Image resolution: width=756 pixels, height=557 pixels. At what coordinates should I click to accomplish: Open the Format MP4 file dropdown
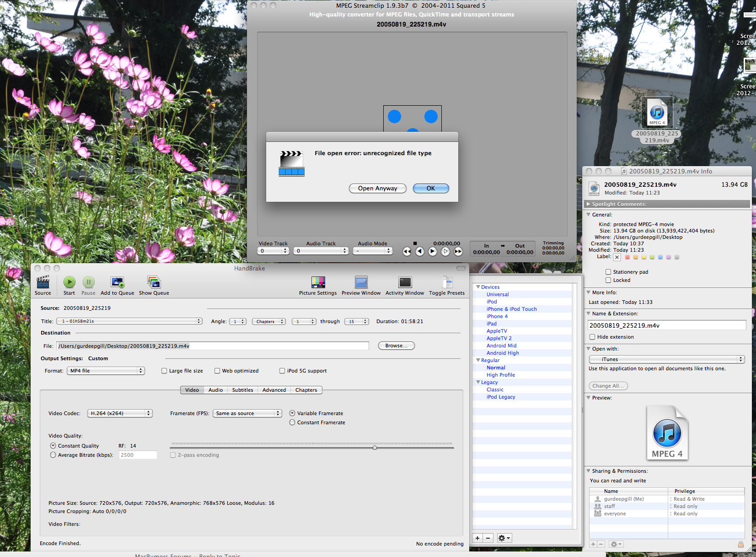tap(106, 371)
